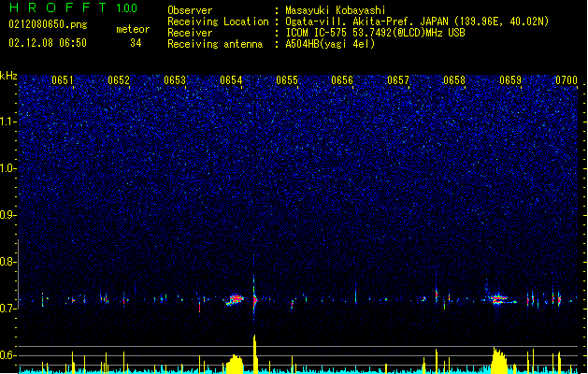This screenshot has width=588, height=374.
Task: Click the 0657 time marker
Action: click(x=398, y=80)
